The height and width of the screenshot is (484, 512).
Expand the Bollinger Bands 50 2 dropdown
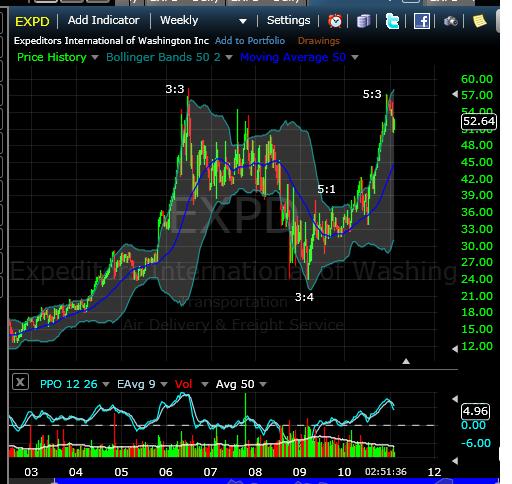pos(229,58)
